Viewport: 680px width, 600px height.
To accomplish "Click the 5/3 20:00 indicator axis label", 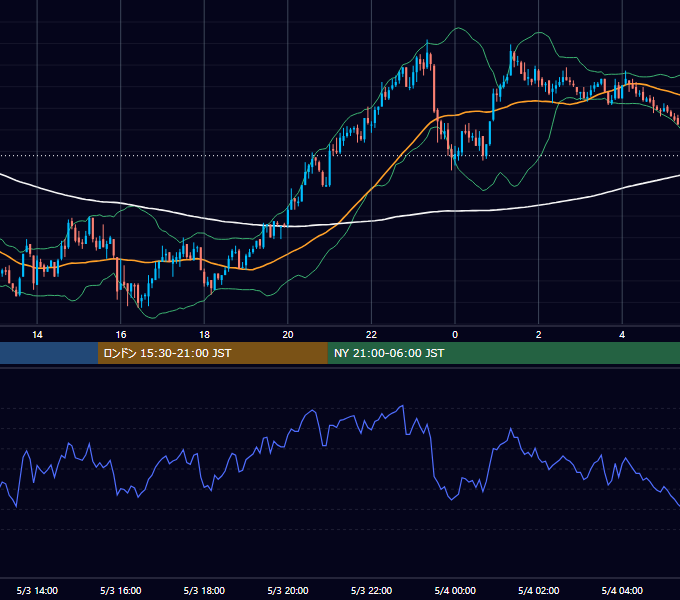I will coord(288,591).
